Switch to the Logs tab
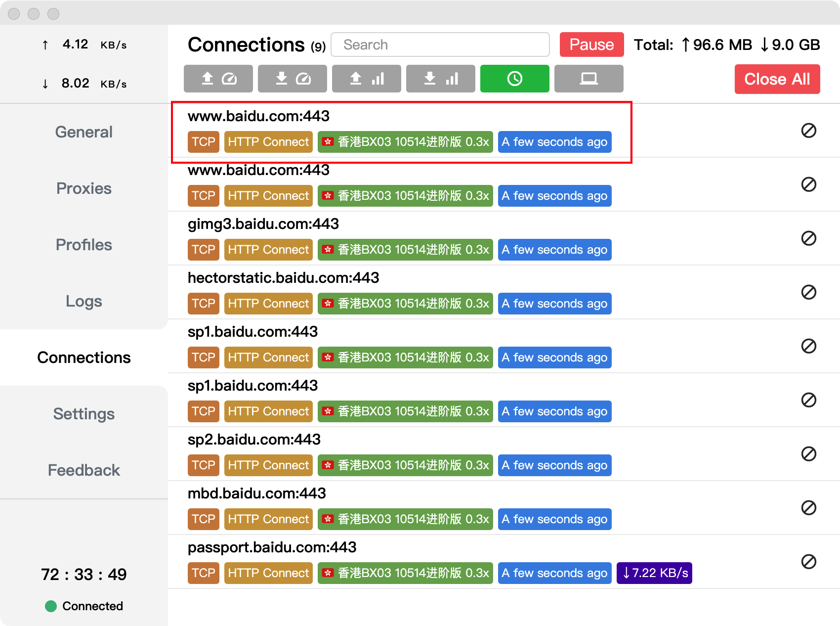This screenshot has width=840, height=626. click(x=84, y=301)
